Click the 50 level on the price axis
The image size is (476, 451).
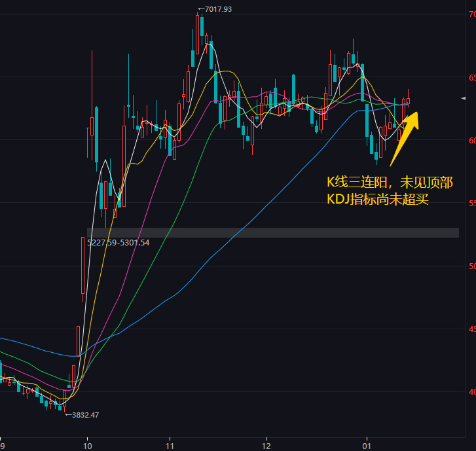(x=471, y=266)
